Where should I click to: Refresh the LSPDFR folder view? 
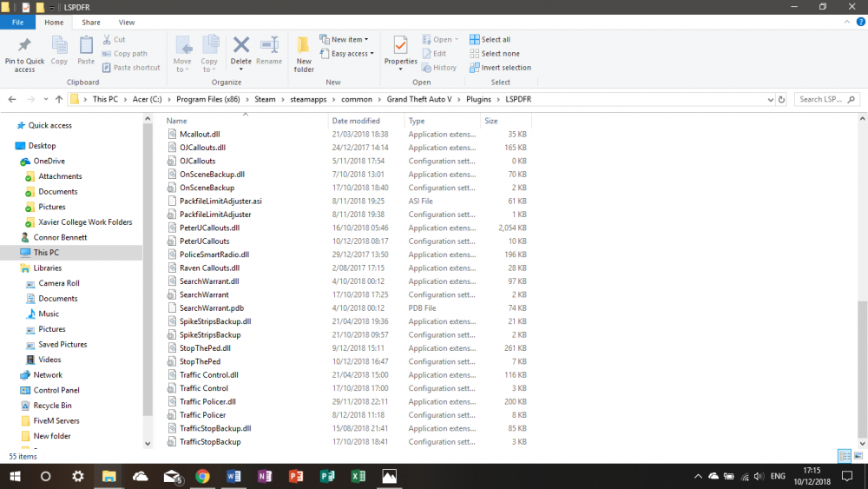point(782,99)
